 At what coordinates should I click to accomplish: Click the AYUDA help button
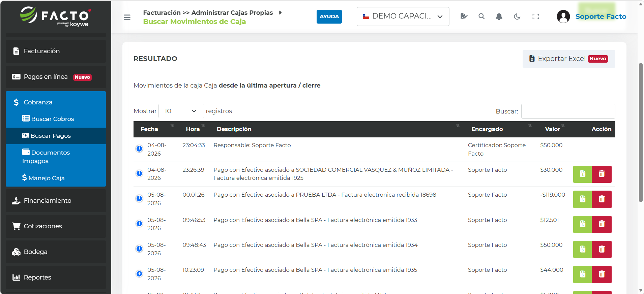(329, 17)
